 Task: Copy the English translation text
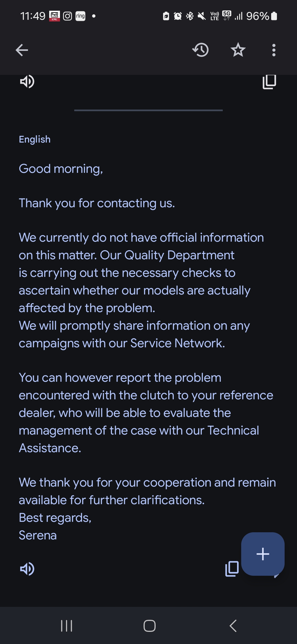[x=232, y=569]
